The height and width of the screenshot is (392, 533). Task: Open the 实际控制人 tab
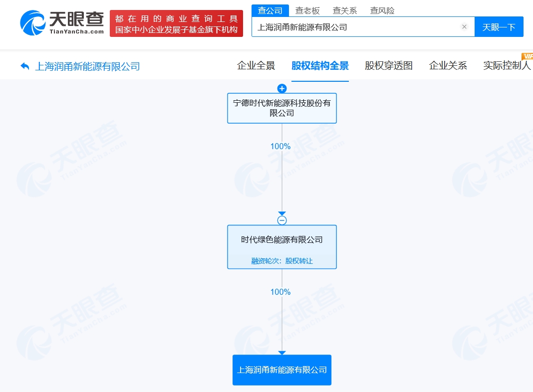pyautogui.click(x=507, y=65)
